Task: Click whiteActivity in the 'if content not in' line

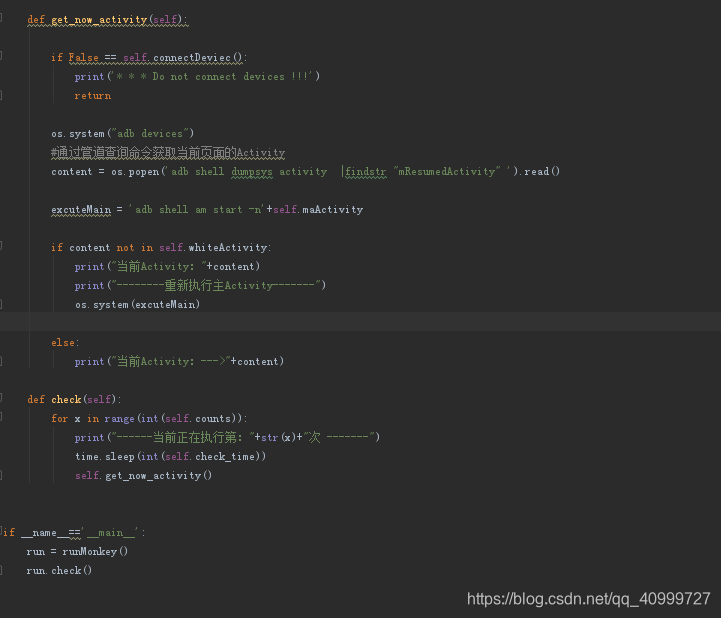Action: (228, 247)
